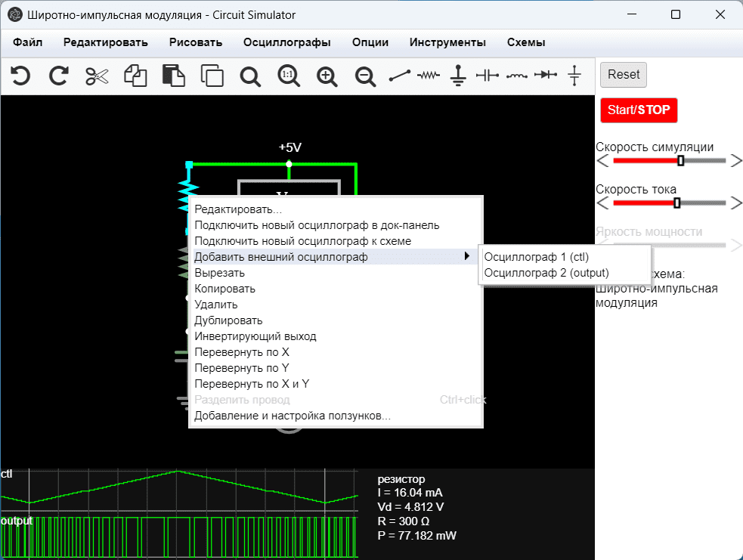
Task: Click the Undo icon in toolbar
Action: [x=20, y=76]
